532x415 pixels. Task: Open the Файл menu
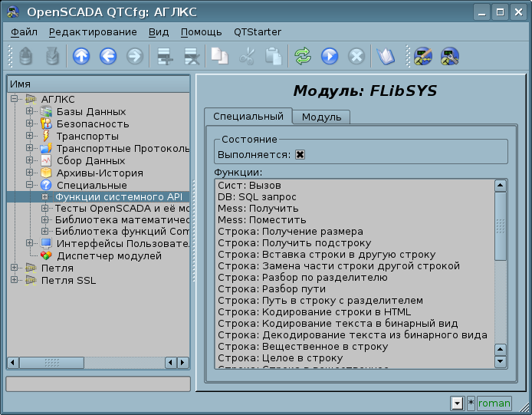point(25,32)
